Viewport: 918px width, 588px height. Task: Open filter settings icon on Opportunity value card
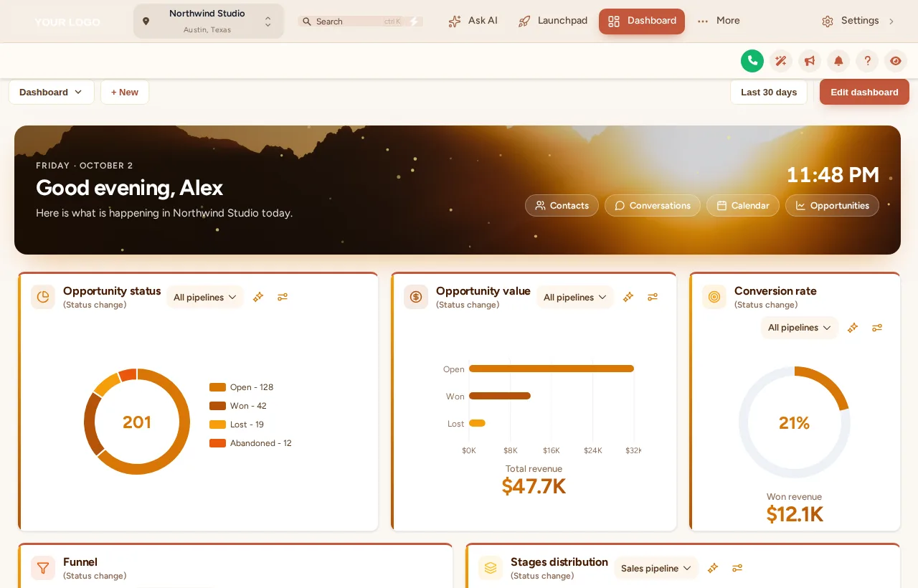[653, 297]
